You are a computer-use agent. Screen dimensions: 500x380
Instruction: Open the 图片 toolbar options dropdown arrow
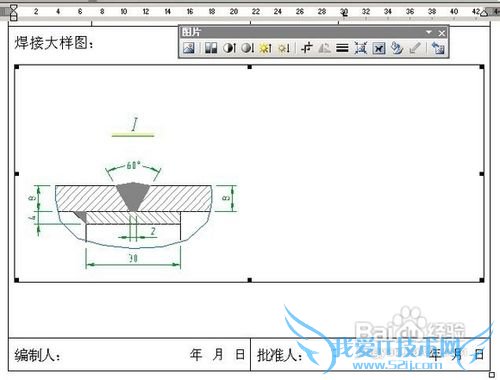click(429, 32)
